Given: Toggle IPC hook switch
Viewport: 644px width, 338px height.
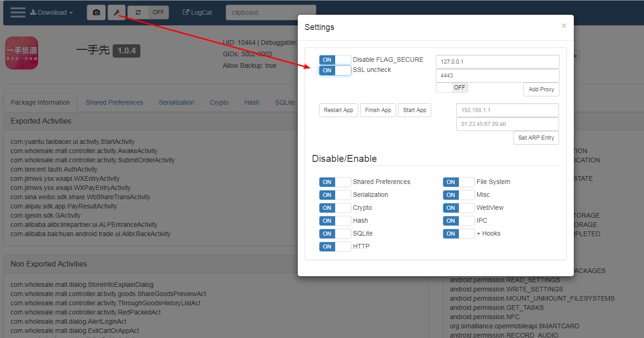Looking at the screenshot, I should point(459,220).
